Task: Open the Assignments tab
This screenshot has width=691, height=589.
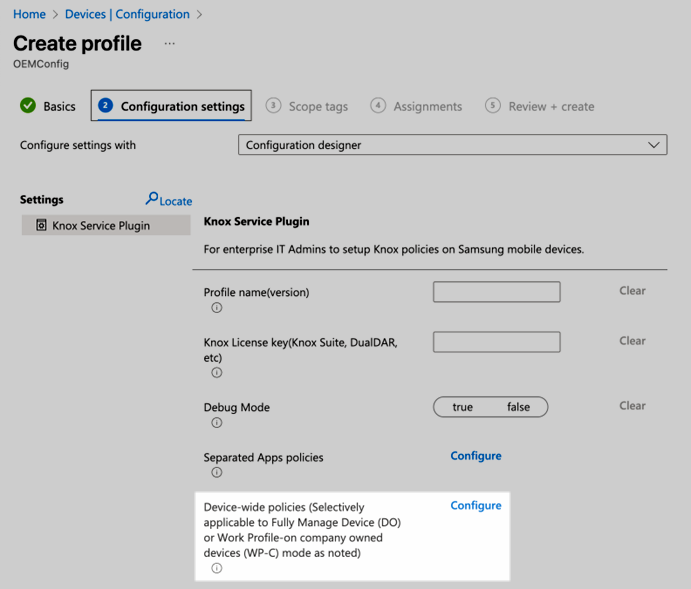Action: point(416,106)
